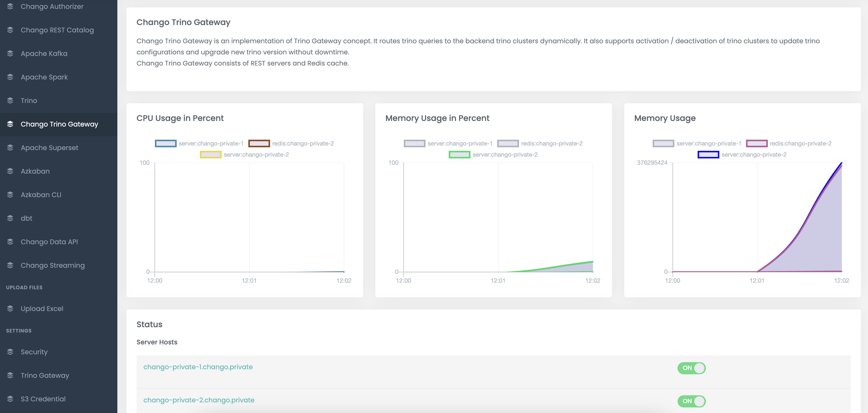Click the 'Status' section heading
The height and width of the screenshot is (413, 868).
click(149, 324)
